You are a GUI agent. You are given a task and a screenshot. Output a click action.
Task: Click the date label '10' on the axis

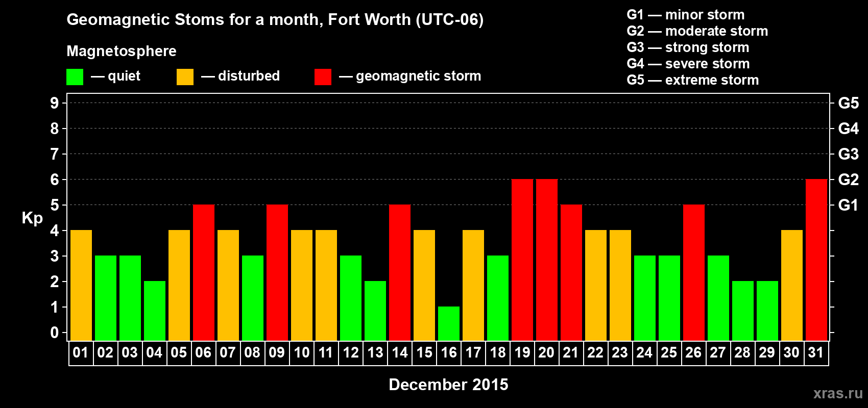click(x=302, y=353)
